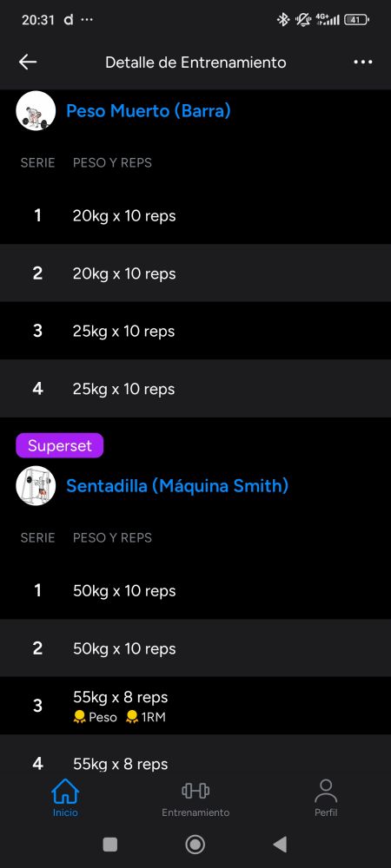Select squat set 2 row 50kg x 10 reps

click(195, 648)
